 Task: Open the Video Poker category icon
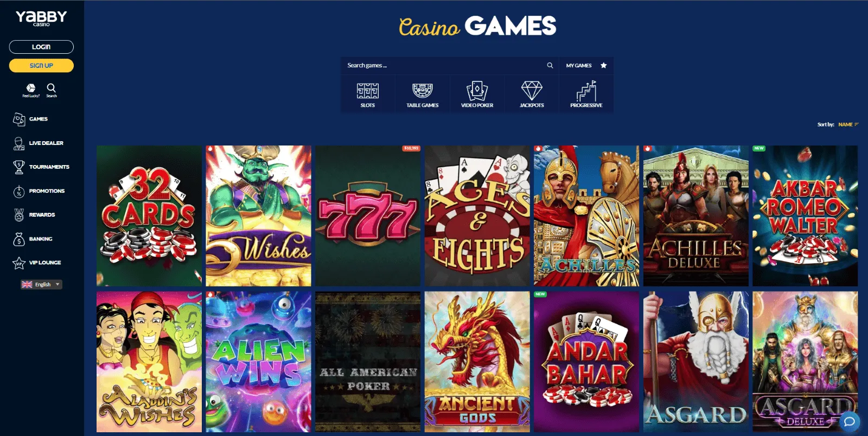click(477, 91)
